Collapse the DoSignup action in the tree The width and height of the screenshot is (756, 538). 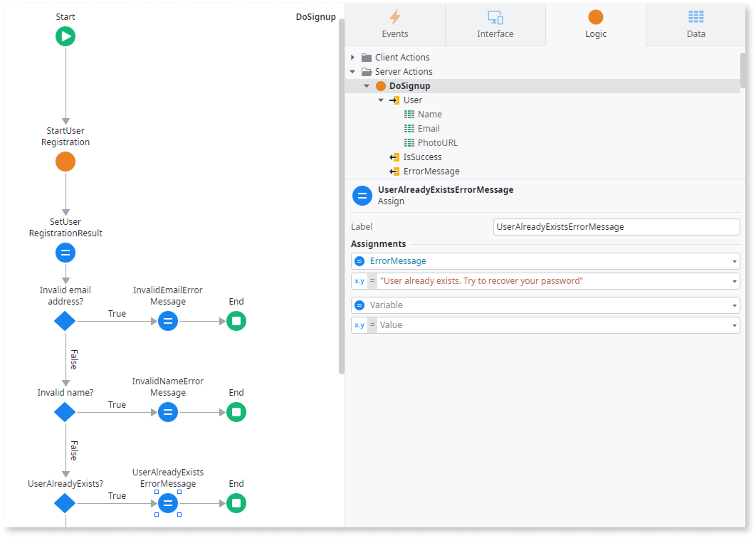[367, 85]
